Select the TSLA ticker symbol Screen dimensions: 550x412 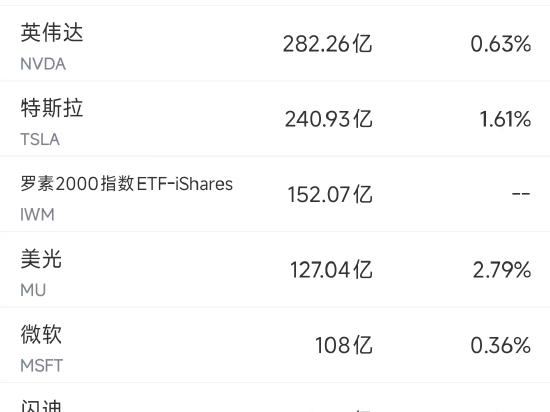click(40, 140)
